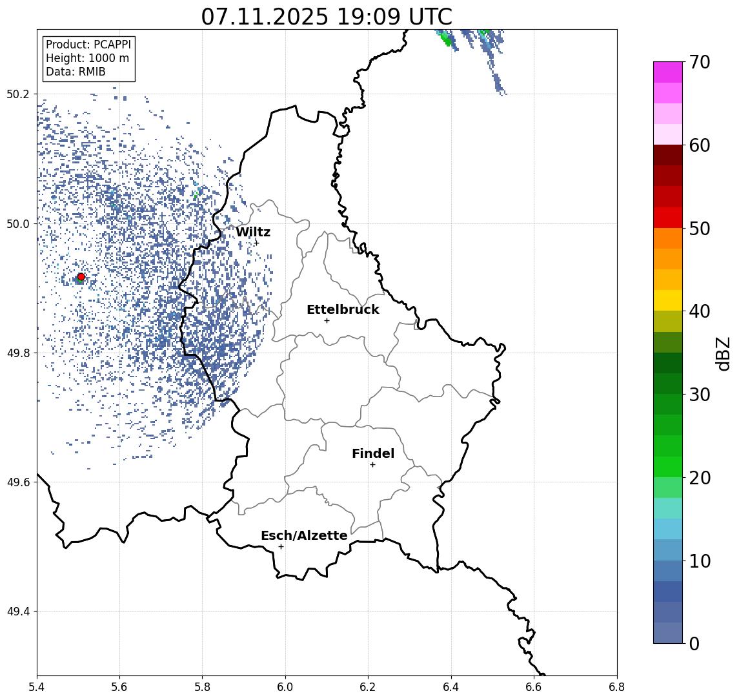Click the Esch/Alzette city label
Screen dimensions: 739x700
304,536
